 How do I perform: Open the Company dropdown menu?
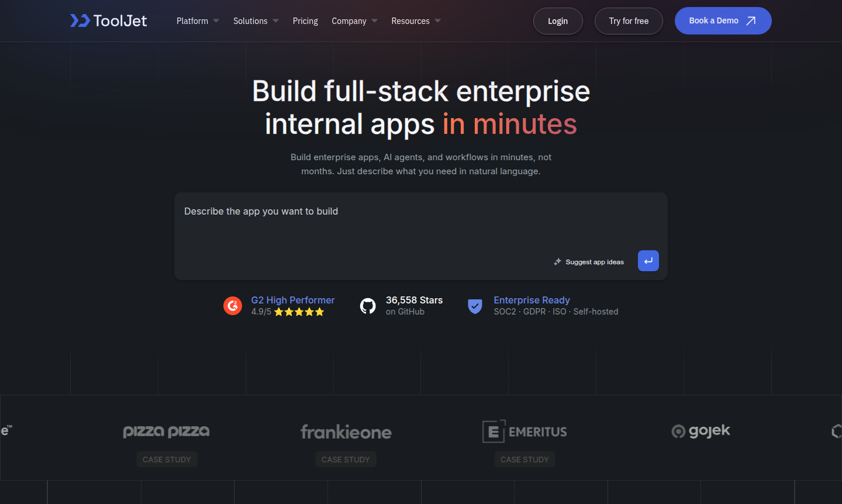pyautogui.click(x=354, y=21)
